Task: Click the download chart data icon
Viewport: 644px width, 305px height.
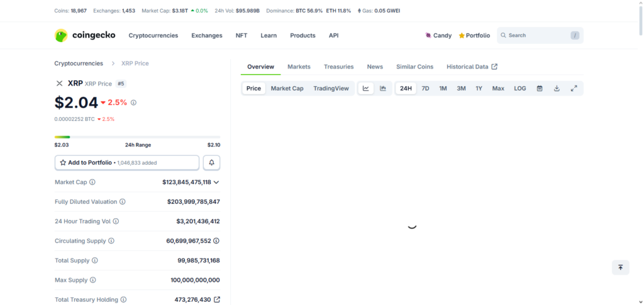Action: click(x=557, y=89)
